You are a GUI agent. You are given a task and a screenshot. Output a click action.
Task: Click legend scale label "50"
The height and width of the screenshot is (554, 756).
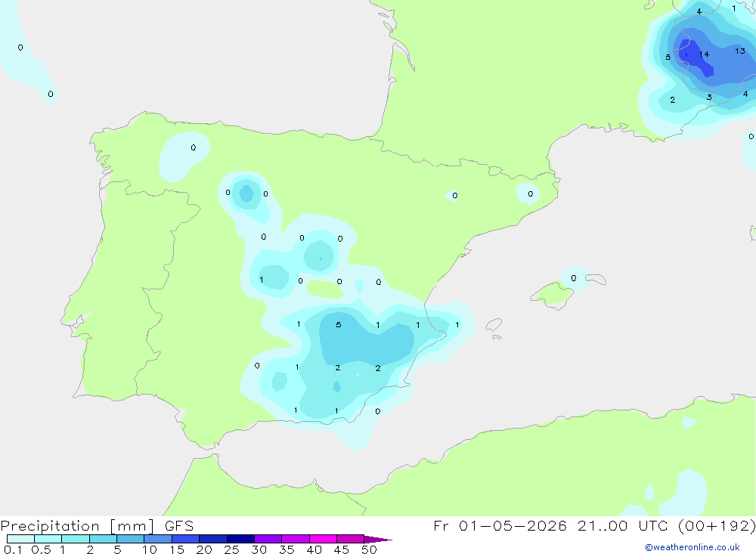[x=370, y=549]
